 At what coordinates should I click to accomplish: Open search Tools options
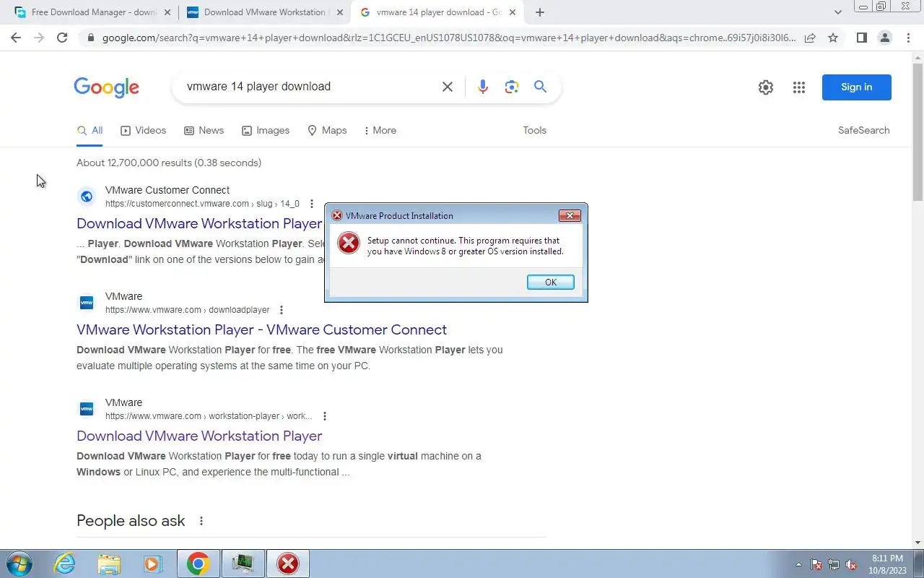click(x=535, y=131)
